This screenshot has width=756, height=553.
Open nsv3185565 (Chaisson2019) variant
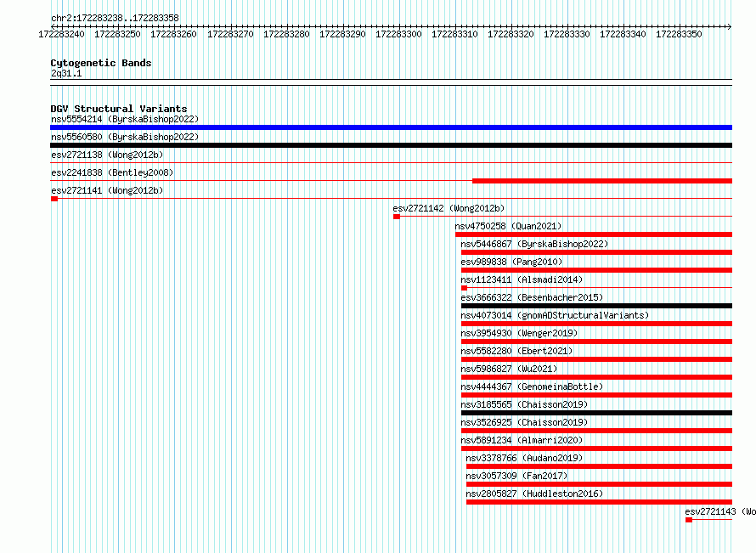[524, 404]
